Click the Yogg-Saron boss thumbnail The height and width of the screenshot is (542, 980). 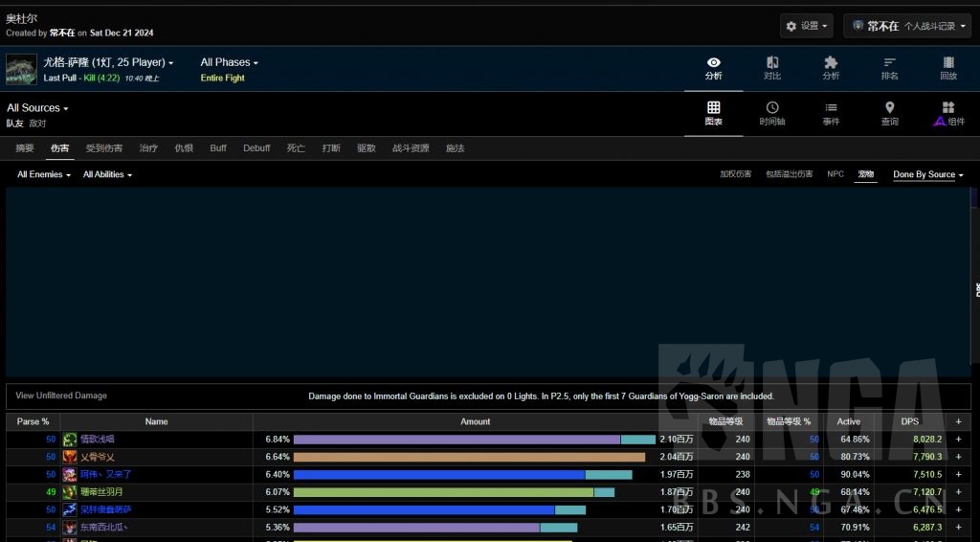coord(21,69)
